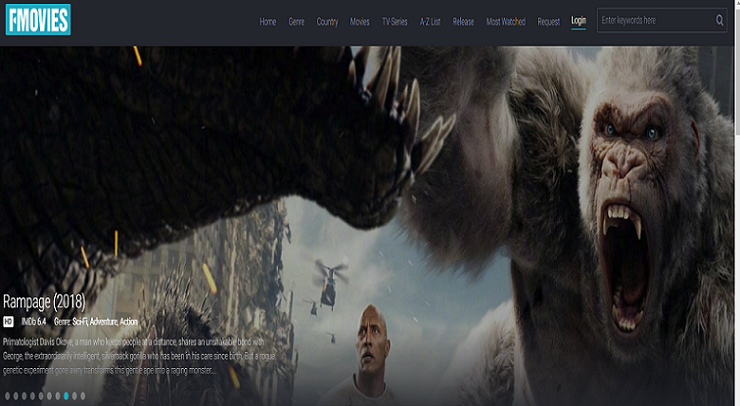Screen dimensions: 740x406
Task: Select the fourth carousel slide dot
Action: pos(33,396)
